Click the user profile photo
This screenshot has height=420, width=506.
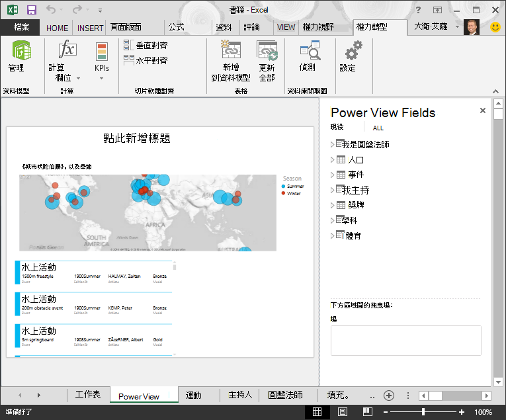click(x=472, y=27)
